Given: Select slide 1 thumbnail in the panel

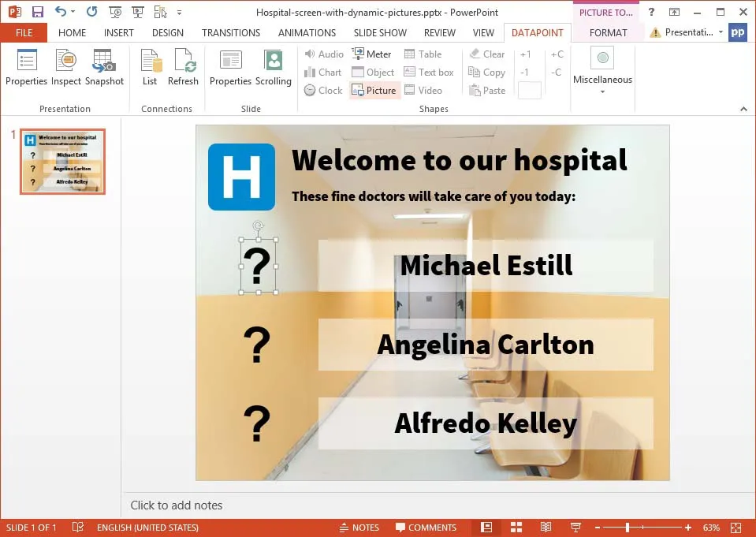Looking at the screenshot, I should pyautogui.click(x=62, y=161).
